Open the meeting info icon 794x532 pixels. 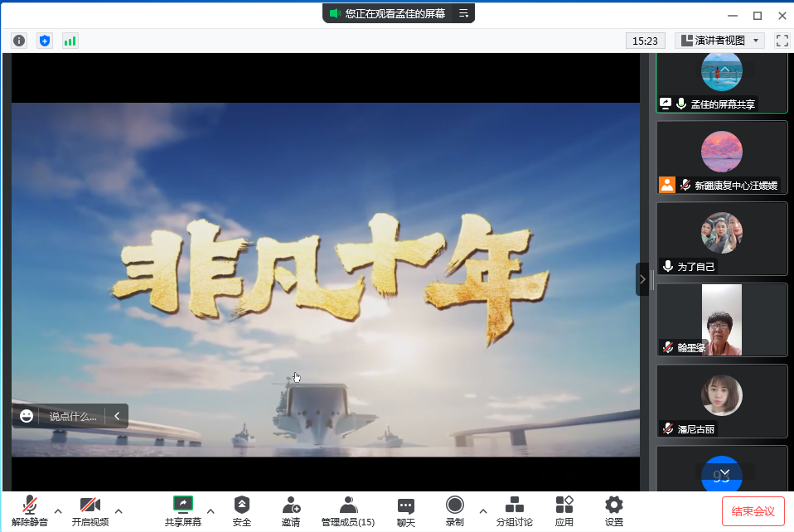click(x=19, y=41)
